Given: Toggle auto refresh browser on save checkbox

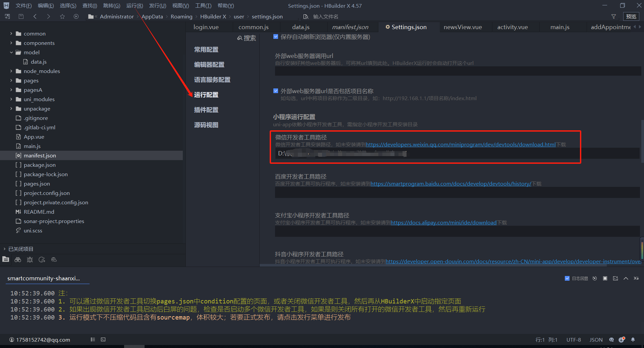Looking at the screenshot, I should point(276,37).
